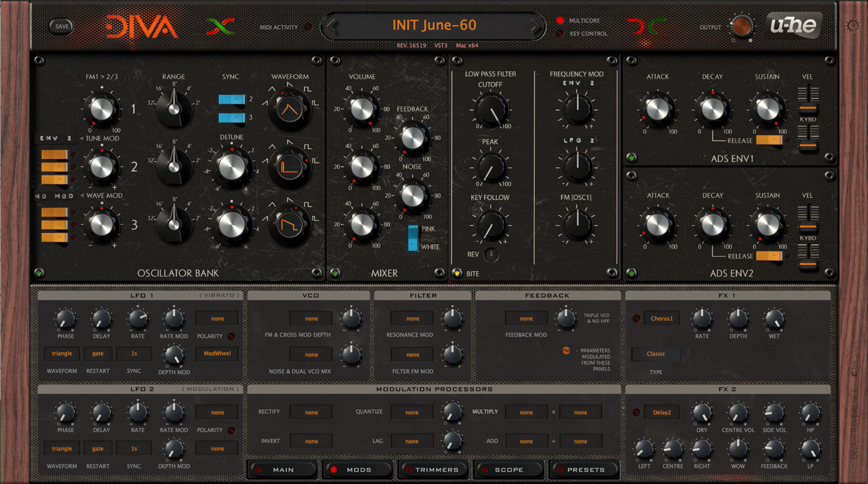Click the VEL slider in ADS ENV1
Viewport: 868px width, 484px height.
(808, 99)
